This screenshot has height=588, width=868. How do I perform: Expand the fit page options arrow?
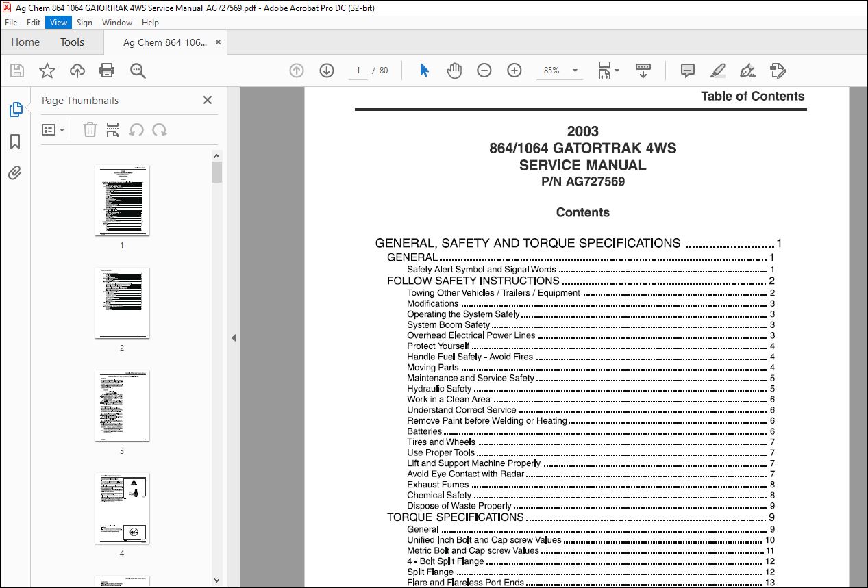pyautogui.click(x=617, y=71)
